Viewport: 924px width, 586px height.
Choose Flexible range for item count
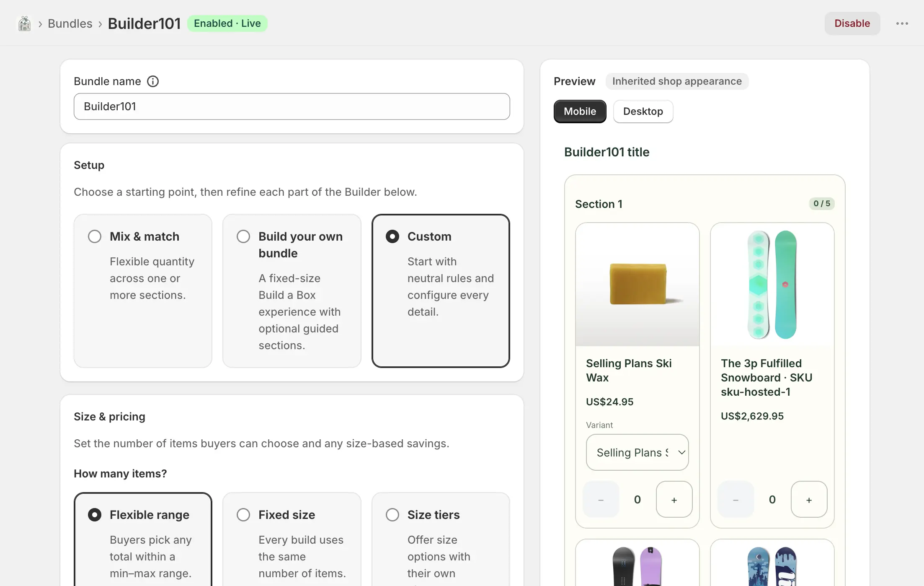click(143, 539)
